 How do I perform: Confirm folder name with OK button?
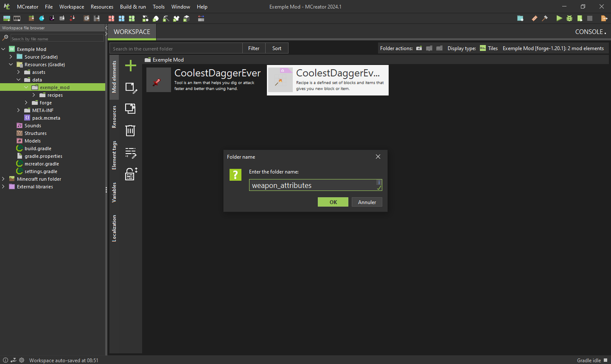[333, 202]
